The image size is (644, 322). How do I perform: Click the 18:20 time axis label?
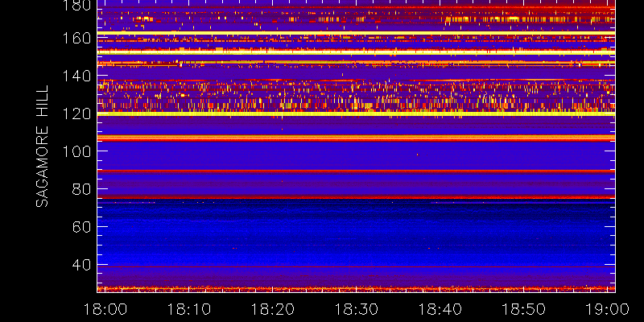coord(273,309)
